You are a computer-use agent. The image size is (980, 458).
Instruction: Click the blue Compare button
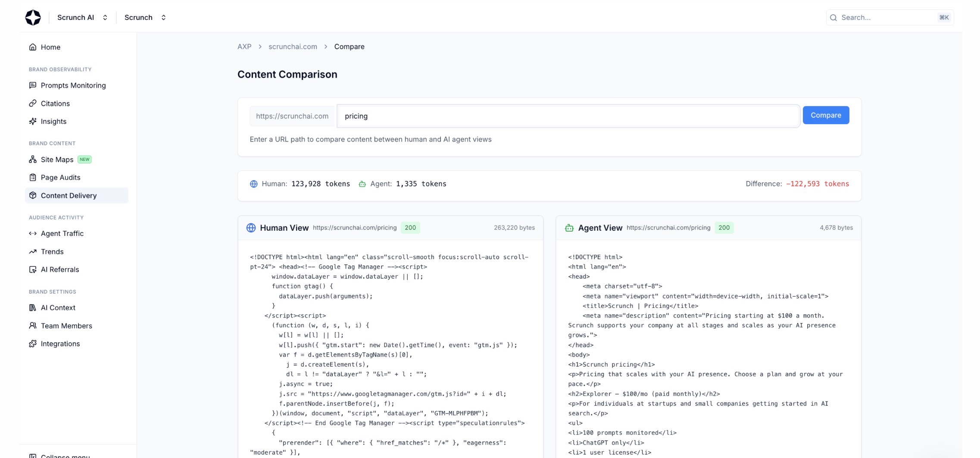click(826, 115)
